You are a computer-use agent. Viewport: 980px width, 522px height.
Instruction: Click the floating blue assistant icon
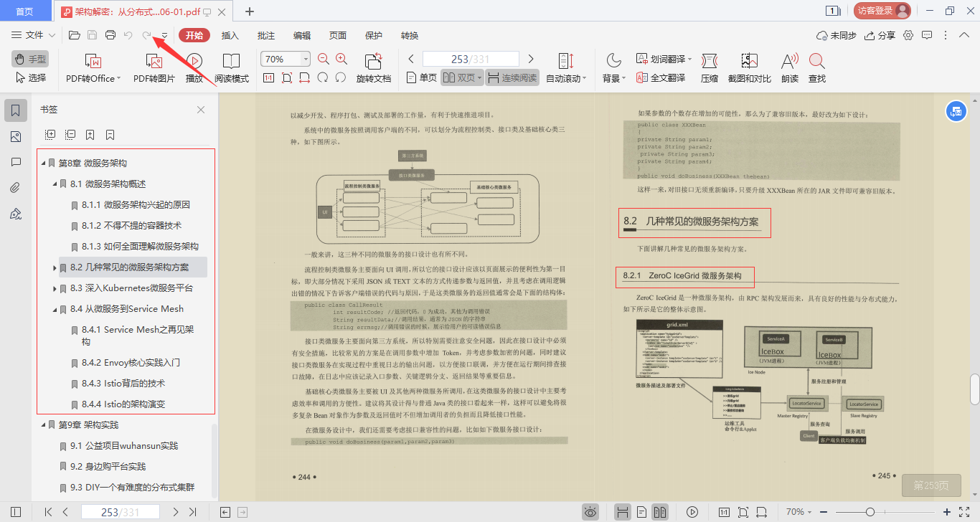click(956, 111)
